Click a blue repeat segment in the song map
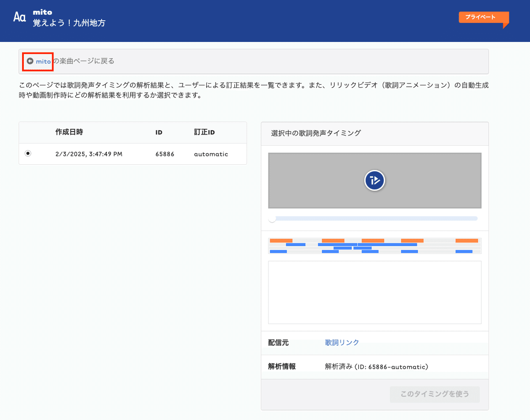 click(296, 244)
